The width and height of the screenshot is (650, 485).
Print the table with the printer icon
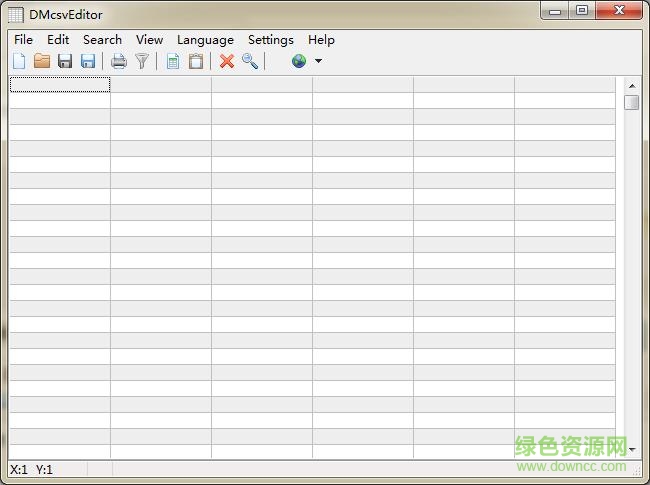pos(119,61)
